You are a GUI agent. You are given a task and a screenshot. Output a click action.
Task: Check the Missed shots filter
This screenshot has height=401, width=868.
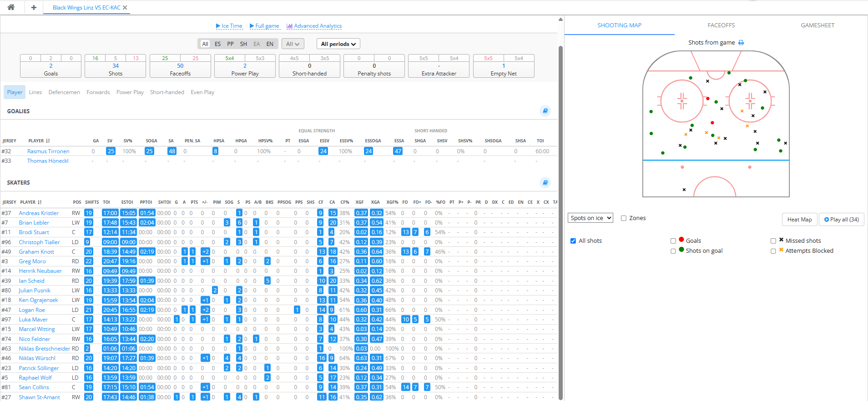pos(773,241)
